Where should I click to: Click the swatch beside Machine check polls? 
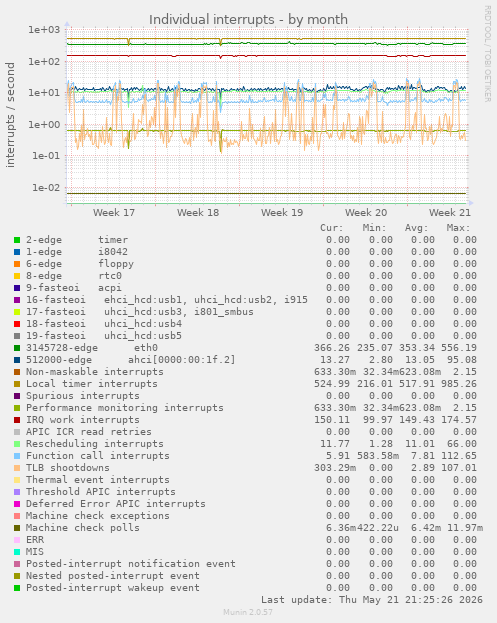17,528
